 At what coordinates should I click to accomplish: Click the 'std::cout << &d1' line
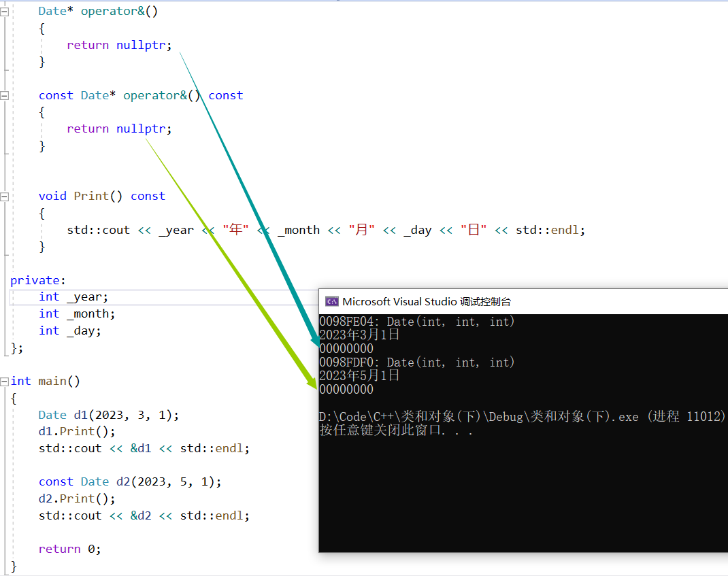click(x=144, y=448)
